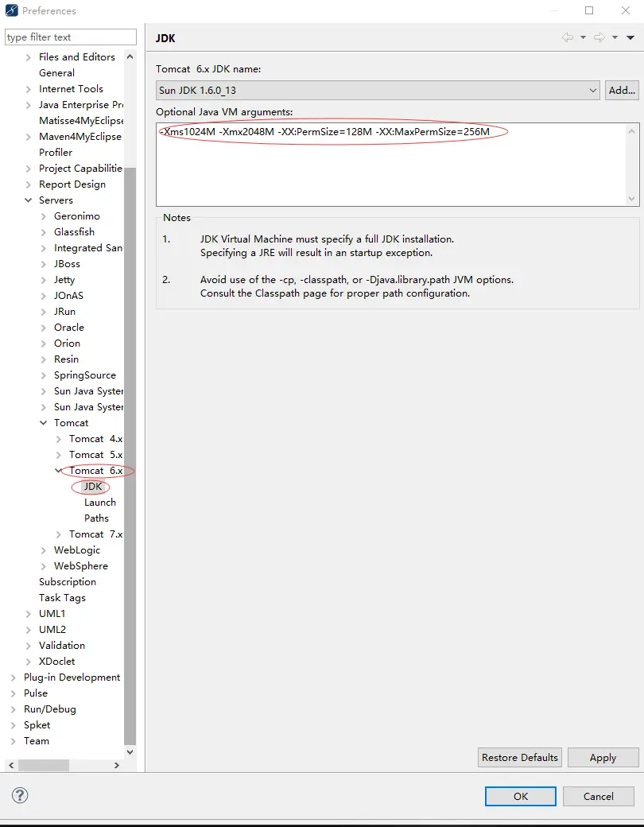Click the tree scrollbar up arrow
The width and height of the screenshot is (644, 827).
[130, 56]
